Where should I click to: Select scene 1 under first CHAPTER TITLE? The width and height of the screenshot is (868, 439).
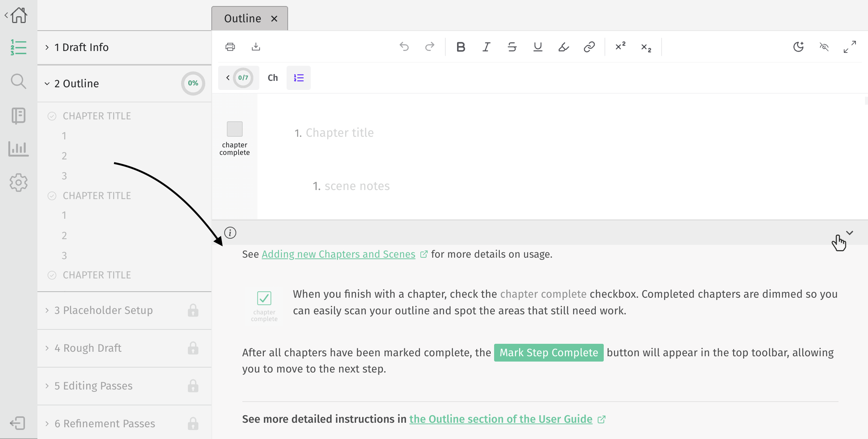click(64, 136)
